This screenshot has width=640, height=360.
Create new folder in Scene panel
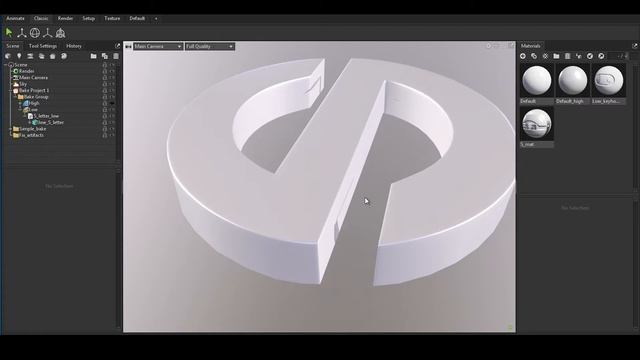point(93,56)
